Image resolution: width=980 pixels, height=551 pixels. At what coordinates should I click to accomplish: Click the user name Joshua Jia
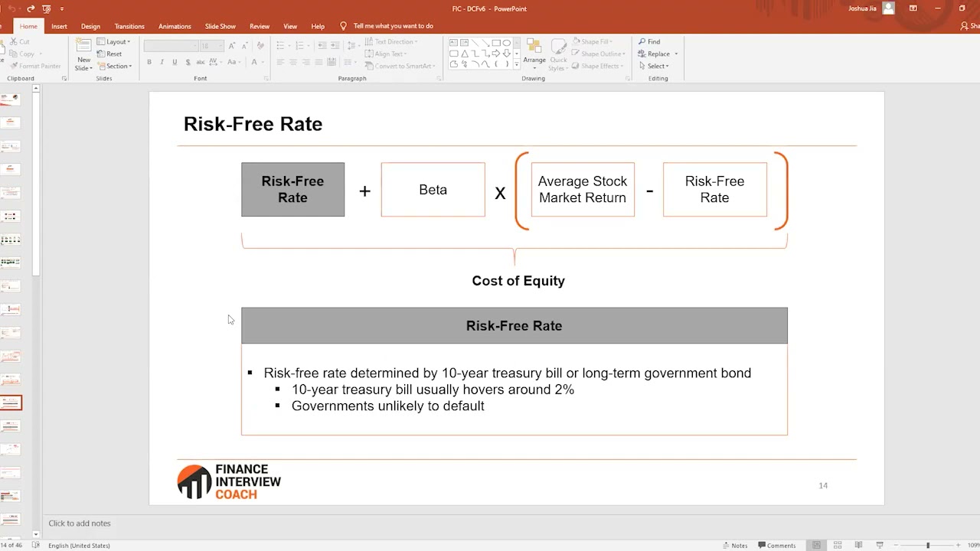click(863, 8)
